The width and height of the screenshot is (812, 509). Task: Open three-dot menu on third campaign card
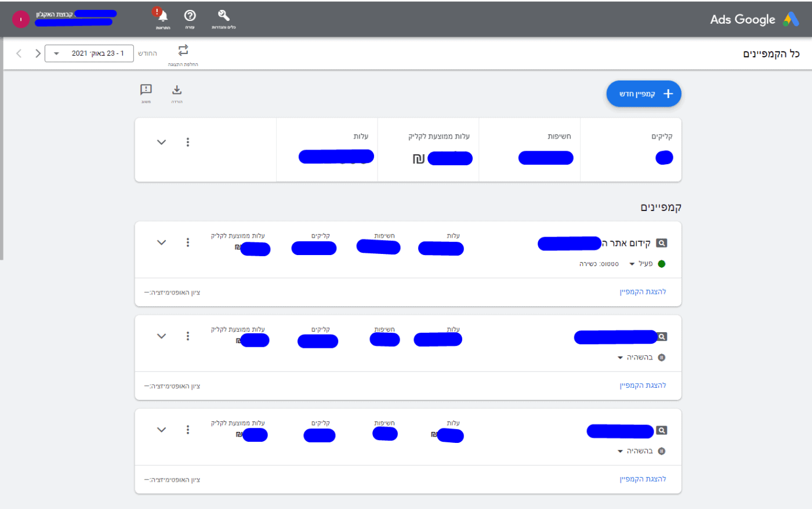click(x=188, y=430)
